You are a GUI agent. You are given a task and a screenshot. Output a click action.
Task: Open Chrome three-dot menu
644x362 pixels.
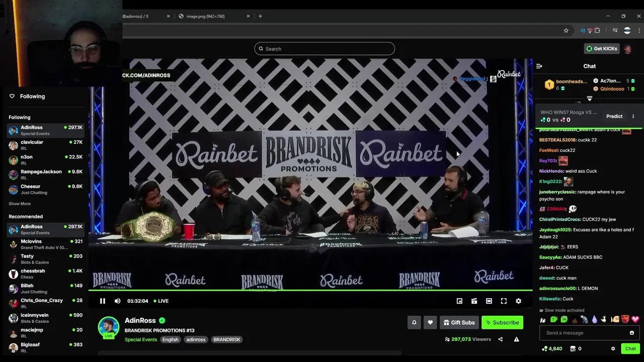pyautogui.click(x=639, y=31)
